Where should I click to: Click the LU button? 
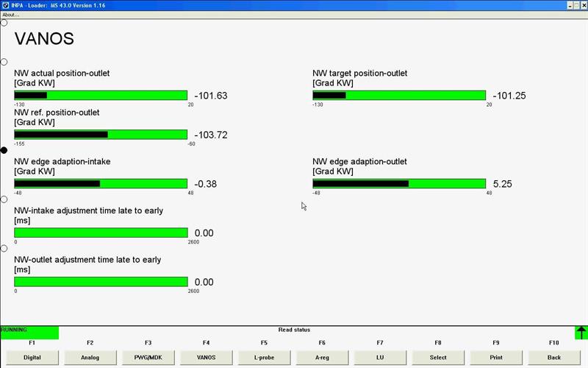point(380,357)
